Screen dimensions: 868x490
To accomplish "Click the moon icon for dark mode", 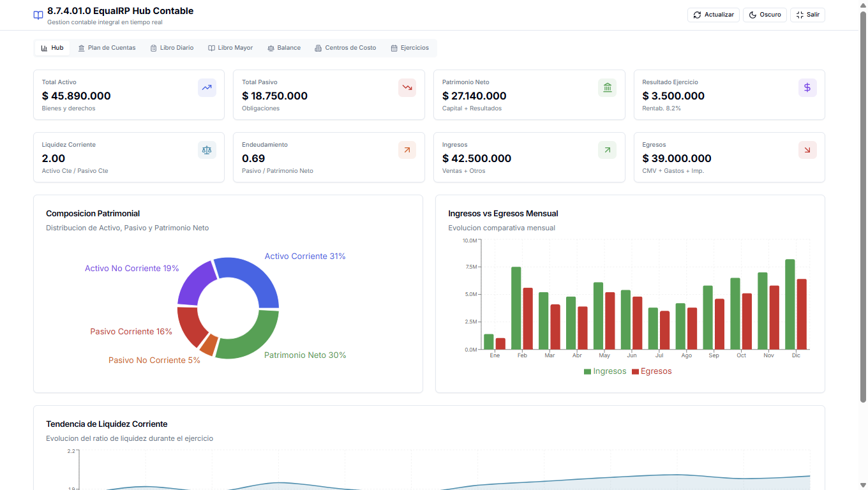I will coord(752,15).
